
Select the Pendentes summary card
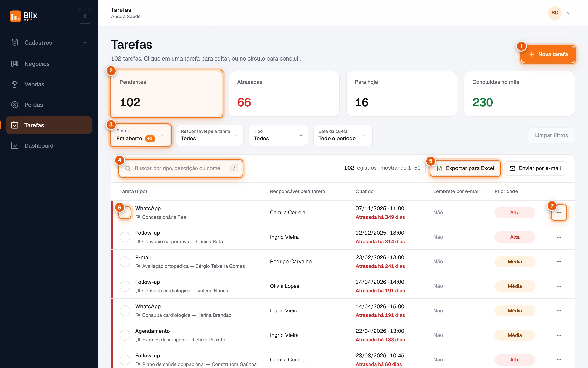point(166,94)
